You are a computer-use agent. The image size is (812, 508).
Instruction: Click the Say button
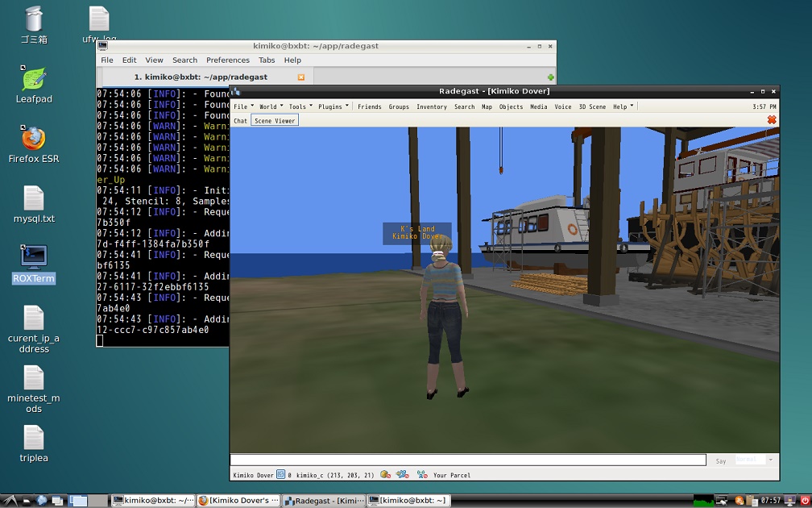pos(719,460)
